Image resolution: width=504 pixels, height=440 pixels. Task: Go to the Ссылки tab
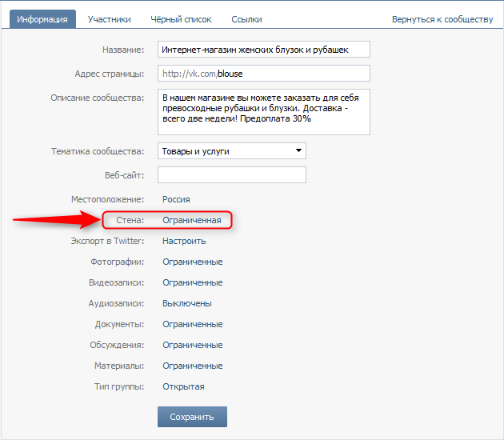pos(246,19)
